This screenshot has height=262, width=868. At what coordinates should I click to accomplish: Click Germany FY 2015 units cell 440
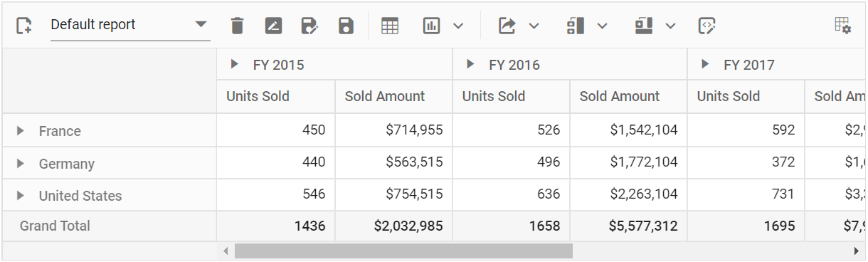coord(276,162)
